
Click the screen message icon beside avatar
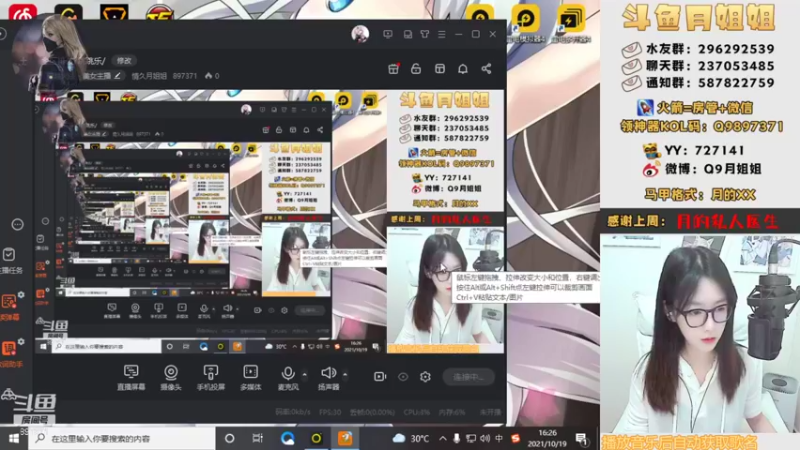pos(388,34)
